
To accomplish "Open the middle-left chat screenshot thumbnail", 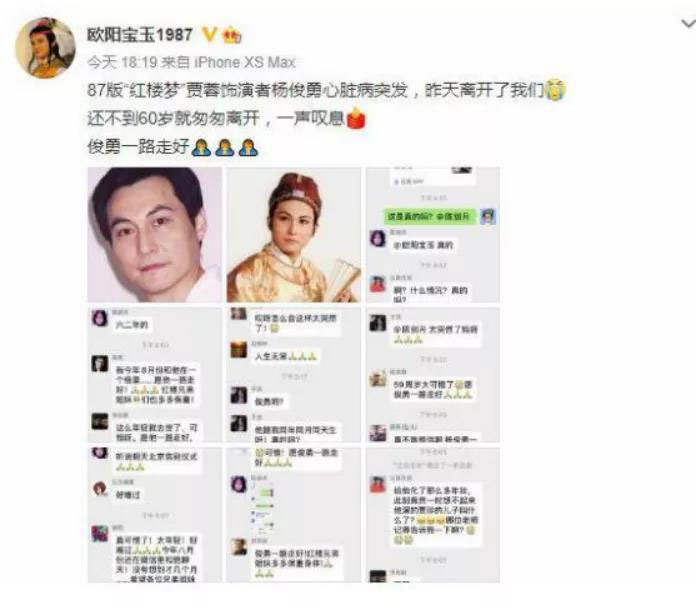I will 154,375.
